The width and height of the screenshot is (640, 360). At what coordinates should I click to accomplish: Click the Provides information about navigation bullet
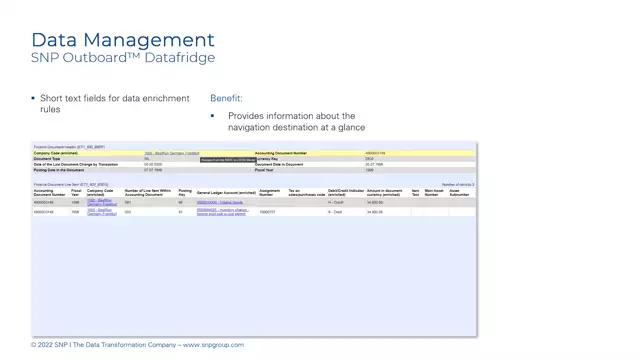click(296, 122)
